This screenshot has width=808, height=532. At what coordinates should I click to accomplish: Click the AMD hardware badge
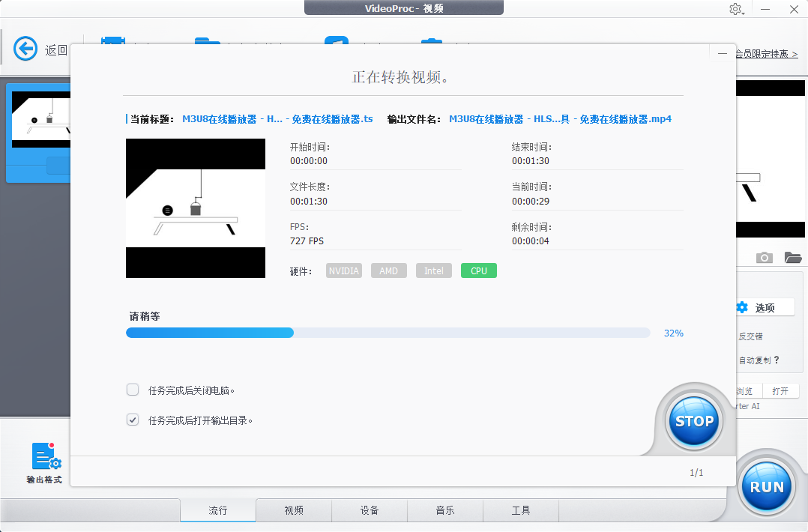388,271
